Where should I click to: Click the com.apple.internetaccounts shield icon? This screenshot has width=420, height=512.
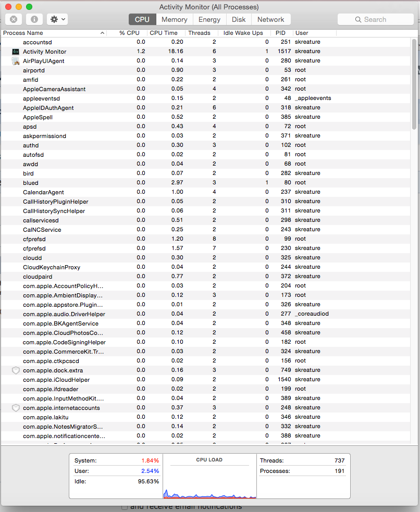pyautogui.click(x=15, y=408)
